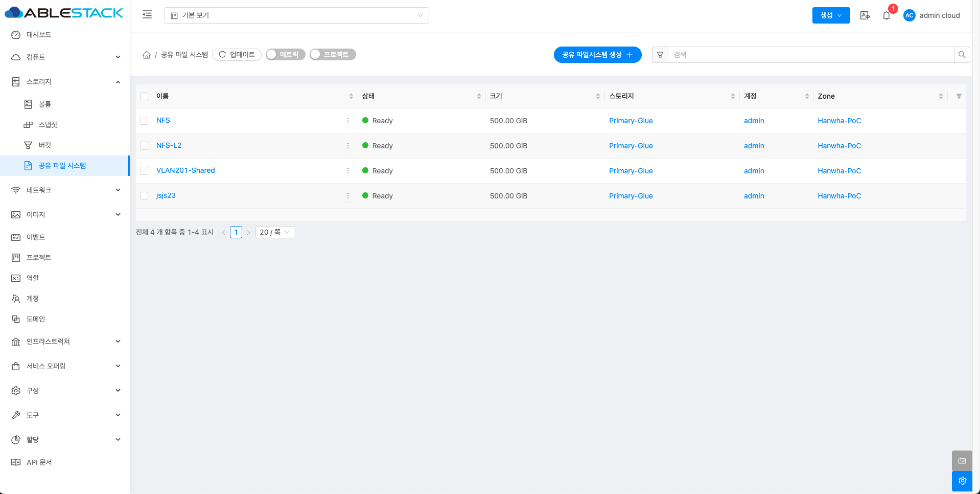
Task: Check the checkbox for the NFS-L2 row
Action: 144,146
